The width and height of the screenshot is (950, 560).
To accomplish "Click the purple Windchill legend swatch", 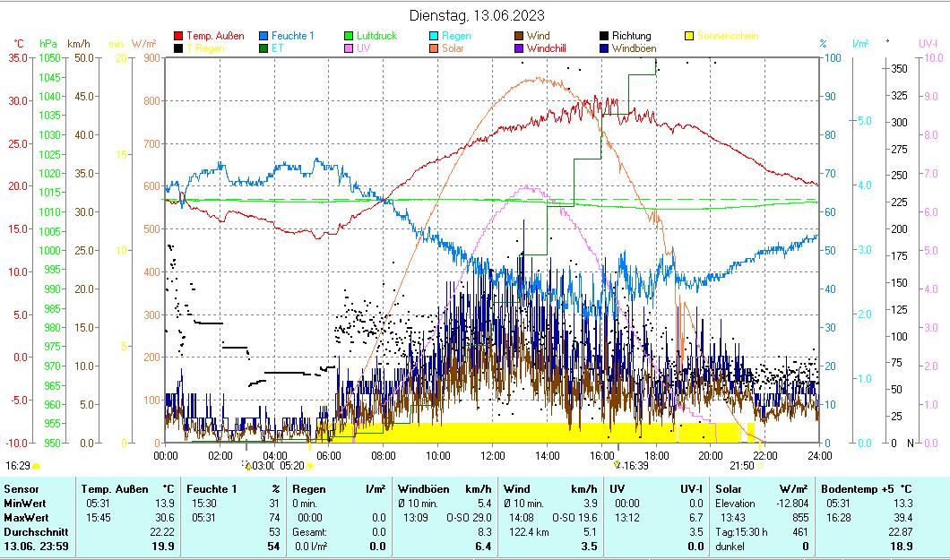I will click(519, 48).
